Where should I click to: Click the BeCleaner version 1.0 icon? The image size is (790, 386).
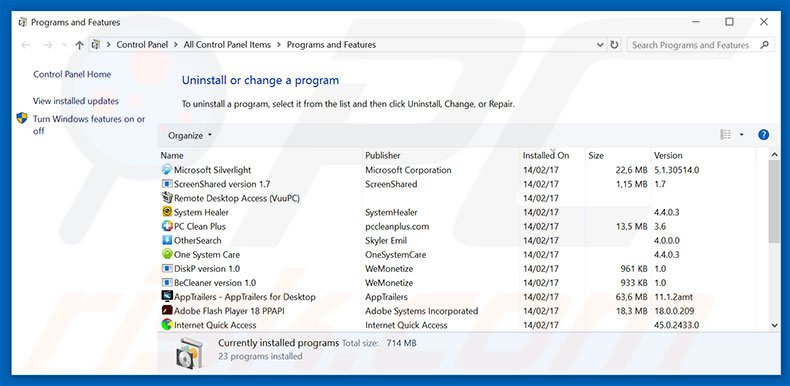pos(167,283)
